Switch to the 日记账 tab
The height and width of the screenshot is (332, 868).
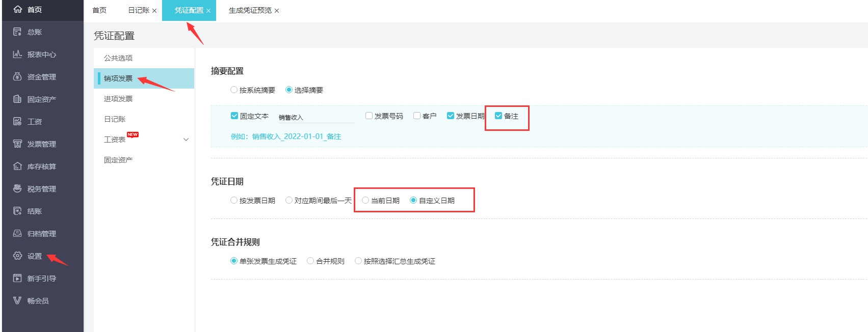[138, 10]
